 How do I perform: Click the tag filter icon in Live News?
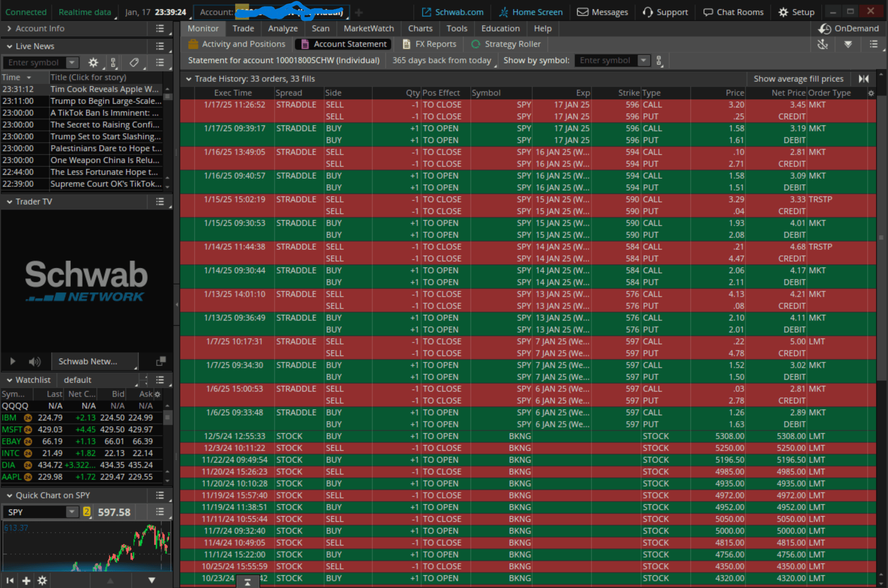(134, 63)
